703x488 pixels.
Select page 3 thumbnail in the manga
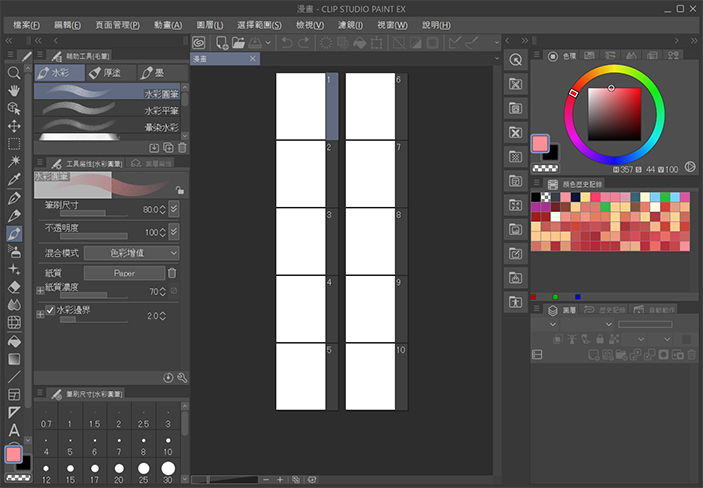coord(301,240)
